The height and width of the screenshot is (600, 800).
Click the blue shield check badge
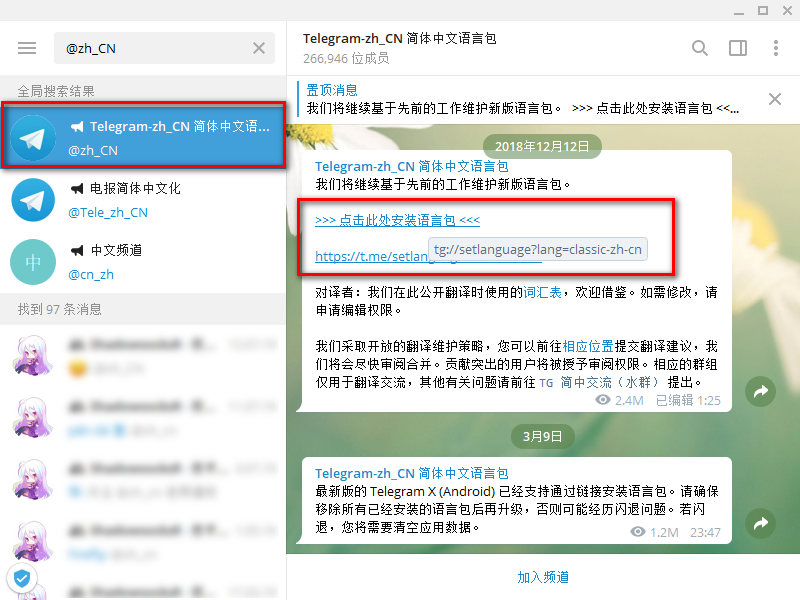click(21, 578)
